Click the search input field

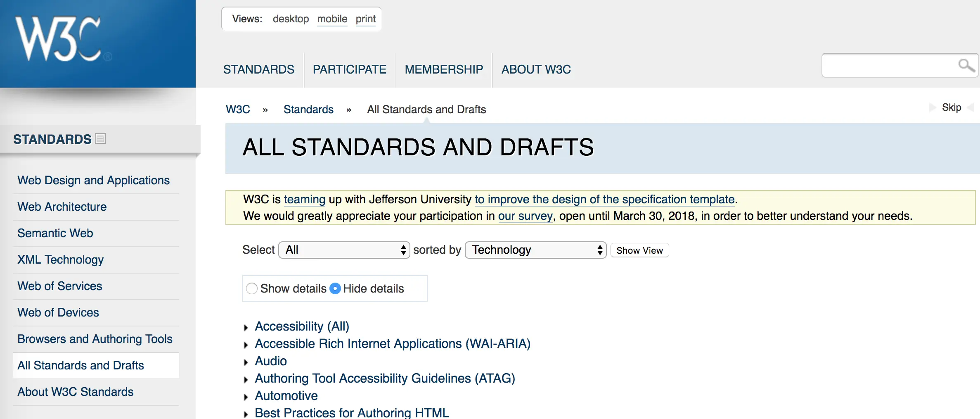pos(888,65)
